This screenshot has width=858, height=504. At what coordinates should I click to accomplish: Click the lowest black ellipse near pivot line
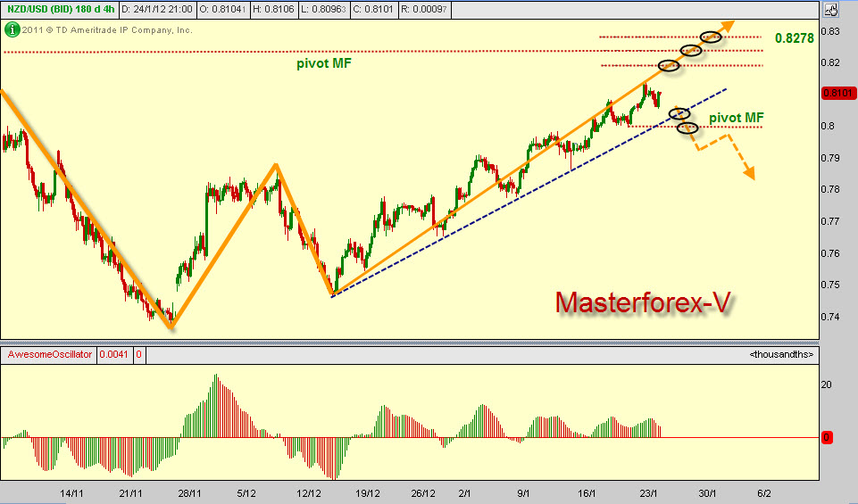click(687, 128)
